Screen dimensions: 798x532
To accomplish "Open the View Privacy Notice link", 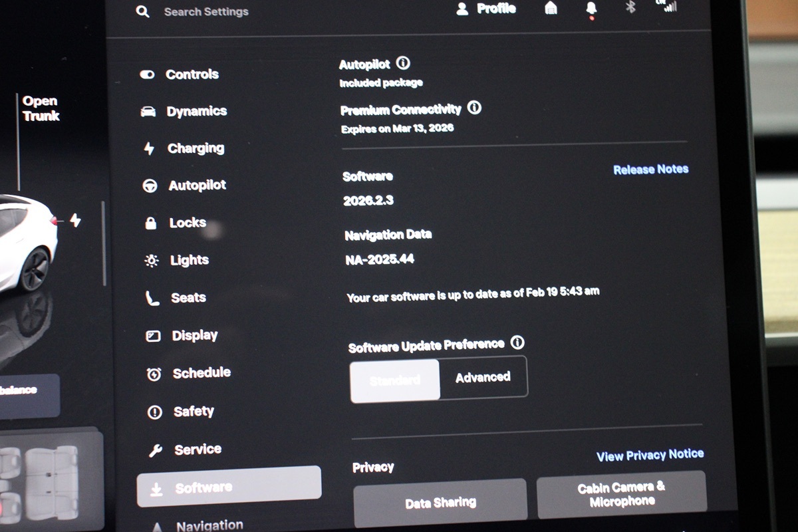I will pyautogui.click(x=650, y=456).
